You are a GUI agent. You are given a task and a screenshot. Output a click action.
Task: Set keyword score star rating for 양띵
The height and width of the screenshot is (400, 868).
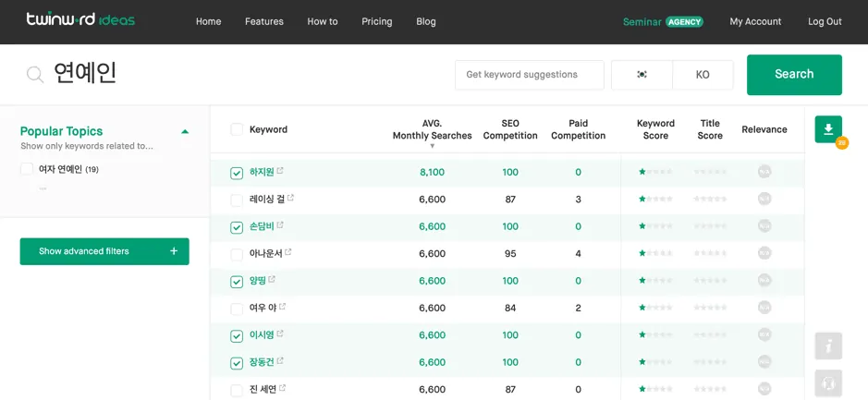pos(655,281)
